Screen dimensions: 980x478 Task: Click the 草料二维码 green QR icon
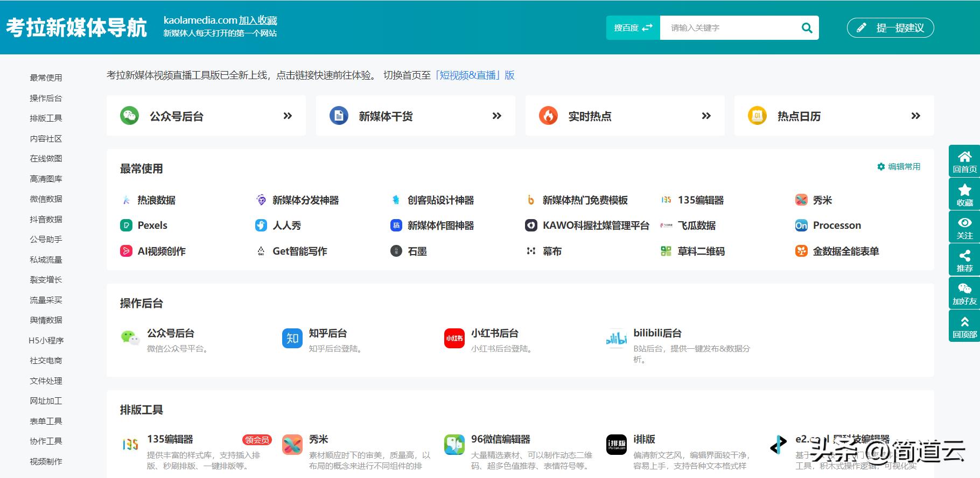pyautogui.click(x=667, y=251)
